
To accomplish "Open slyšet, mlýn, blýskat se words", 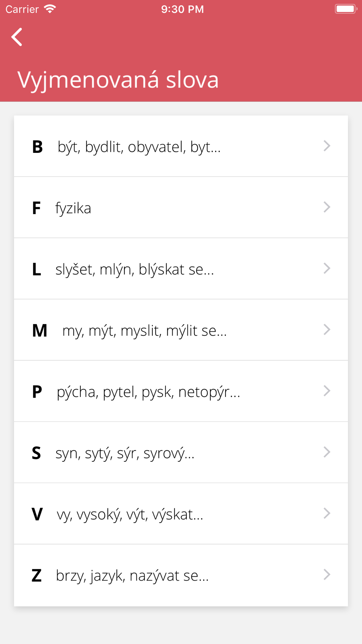I will (x=134, y=269).
